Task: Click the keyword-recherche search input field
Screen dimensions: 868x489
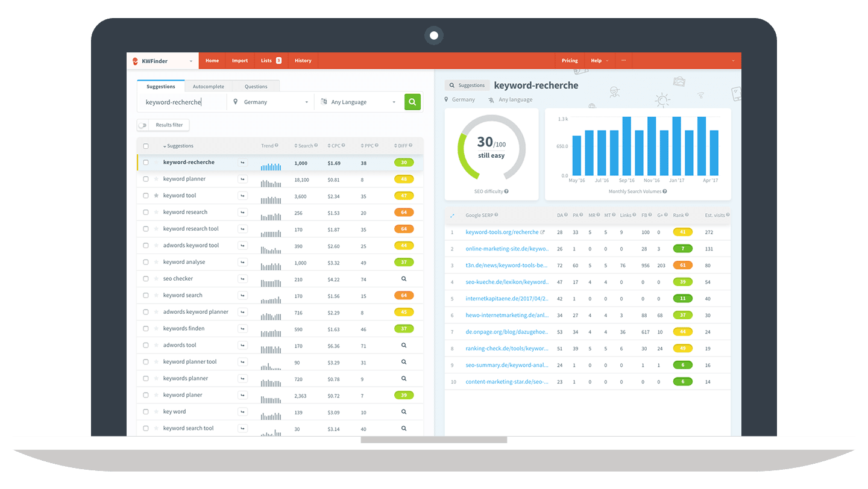Action: [183, 102]
